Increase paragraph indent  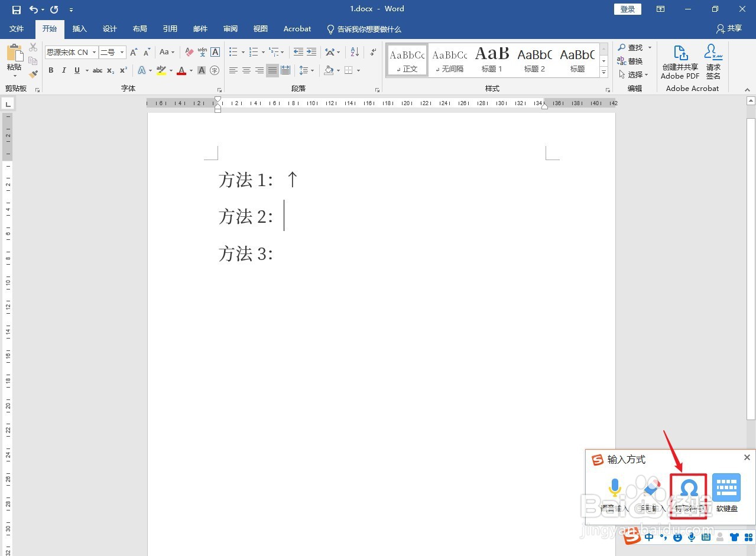(x=312, y=52)
